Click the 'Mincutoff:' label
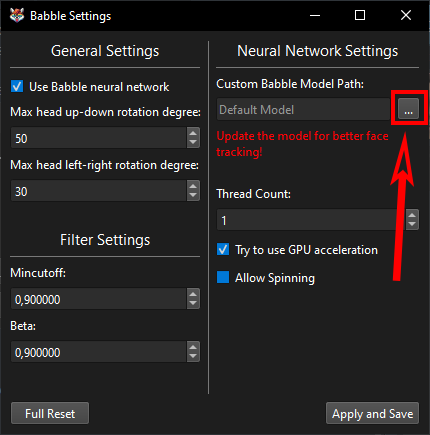430x435 pixels. coord(38,273)
